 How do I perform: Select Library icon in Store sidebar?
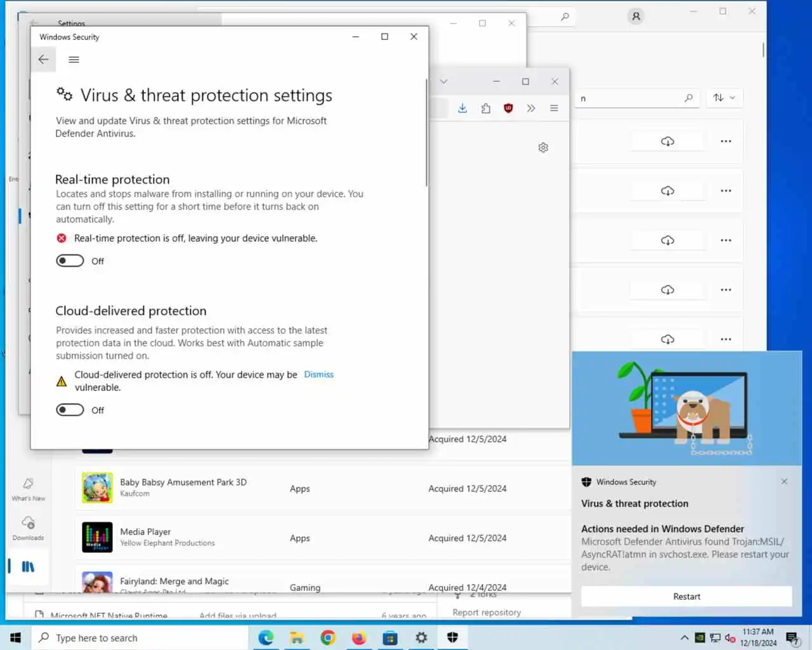click(x=28, y=566)
